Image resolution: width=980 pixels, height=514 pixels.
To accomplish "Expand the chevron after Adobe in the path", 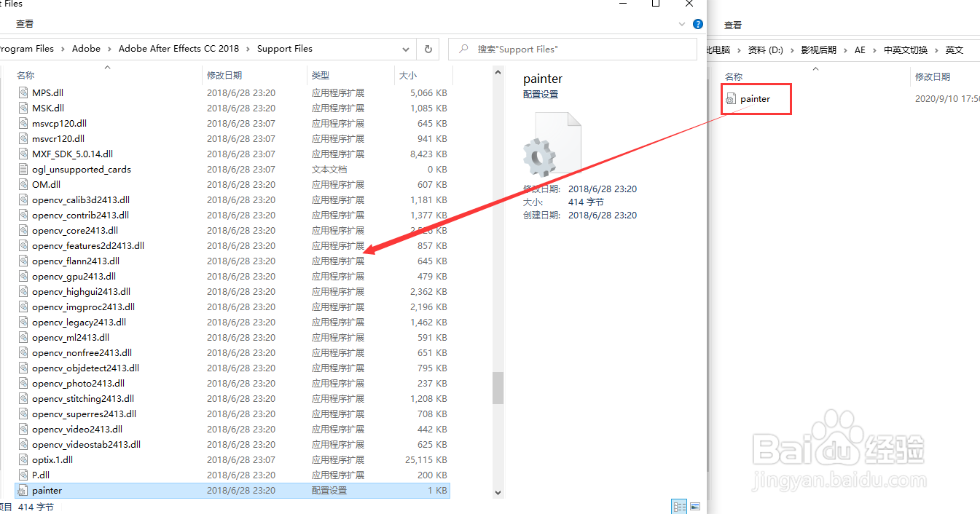I will click(x=109, y=49).
